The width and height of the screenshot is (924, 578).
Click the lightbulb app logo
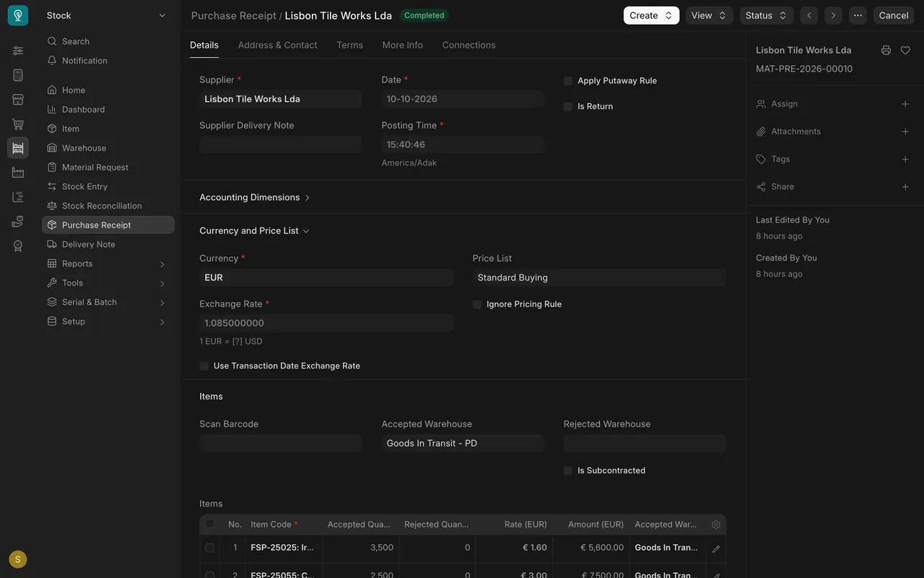(x=18, y=15)
